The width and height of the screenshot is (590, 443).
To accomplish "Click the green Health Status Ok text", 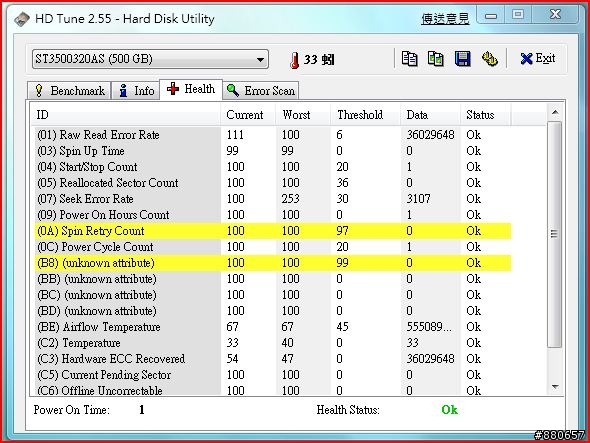I will (x=450, y=410).
